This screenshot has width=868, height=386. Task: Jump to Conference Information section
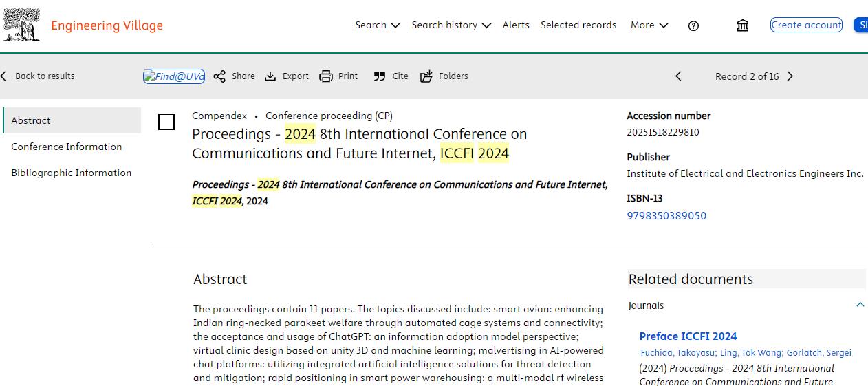[66, 147]
